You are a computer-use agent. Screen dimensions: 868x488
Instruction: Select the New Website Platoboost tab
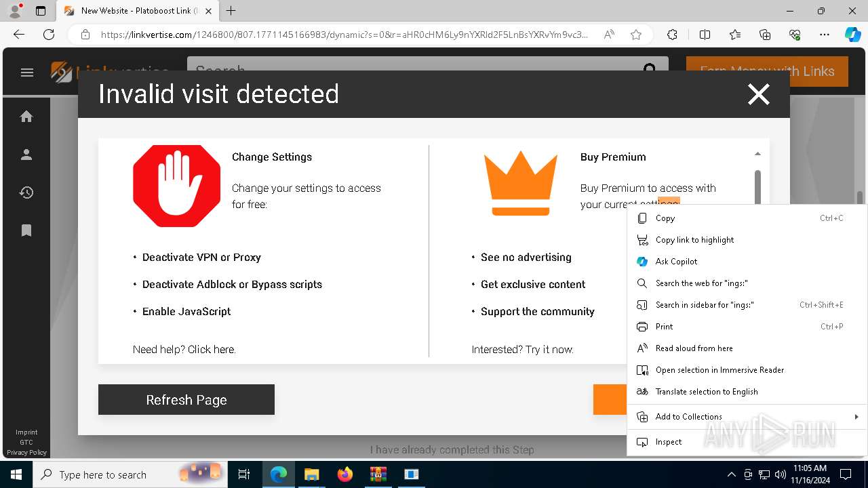point(138,11)
